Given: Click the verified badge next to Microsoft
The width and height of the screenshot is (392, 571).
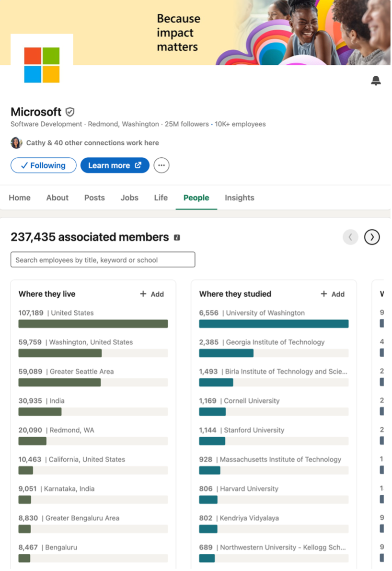Looking at the screenshot, I should click(70, 112).
